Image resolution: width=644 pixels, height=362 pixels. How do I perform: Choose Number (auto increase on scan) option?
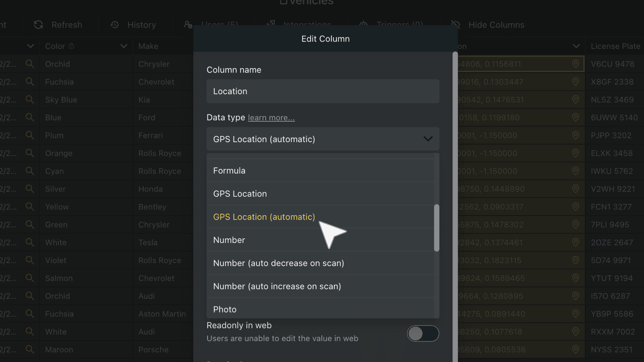tap(277, 286)
